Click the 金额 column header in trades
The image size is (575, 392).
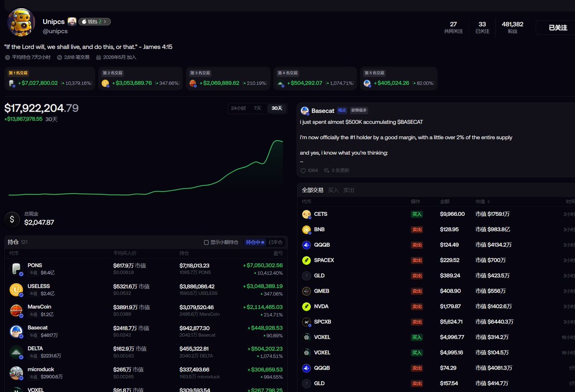click(x=445, y=202)
